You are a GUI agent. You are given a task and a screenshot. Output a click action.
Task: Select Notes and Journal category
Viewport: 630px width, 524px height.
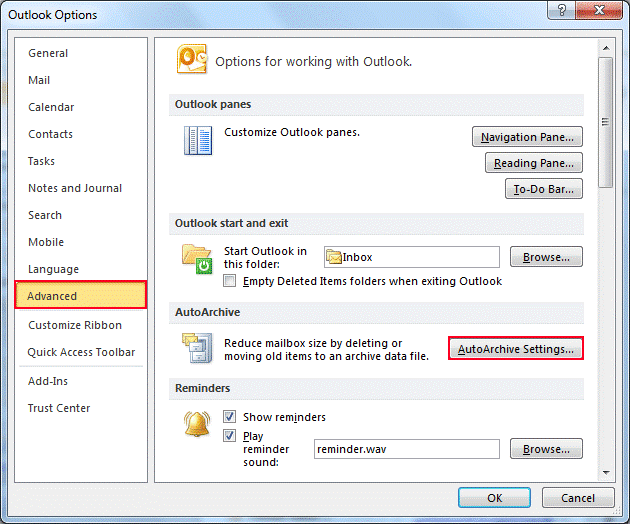[81, 188]
